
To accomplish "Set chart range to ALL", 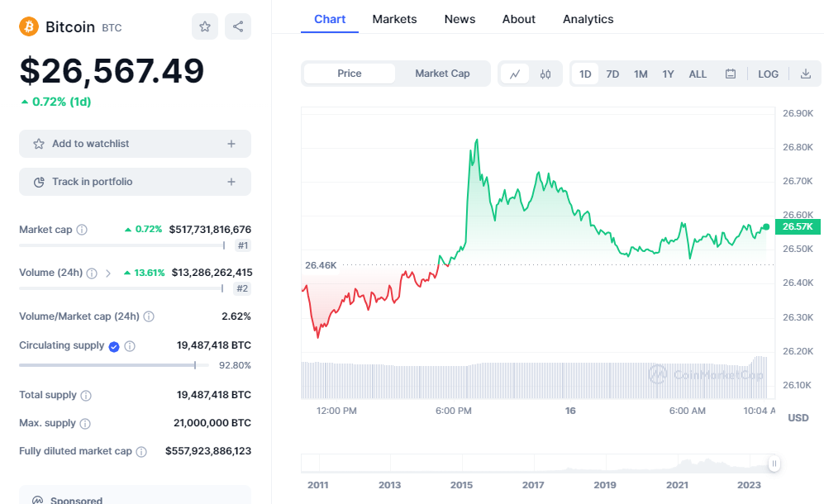I will point(698,74).
